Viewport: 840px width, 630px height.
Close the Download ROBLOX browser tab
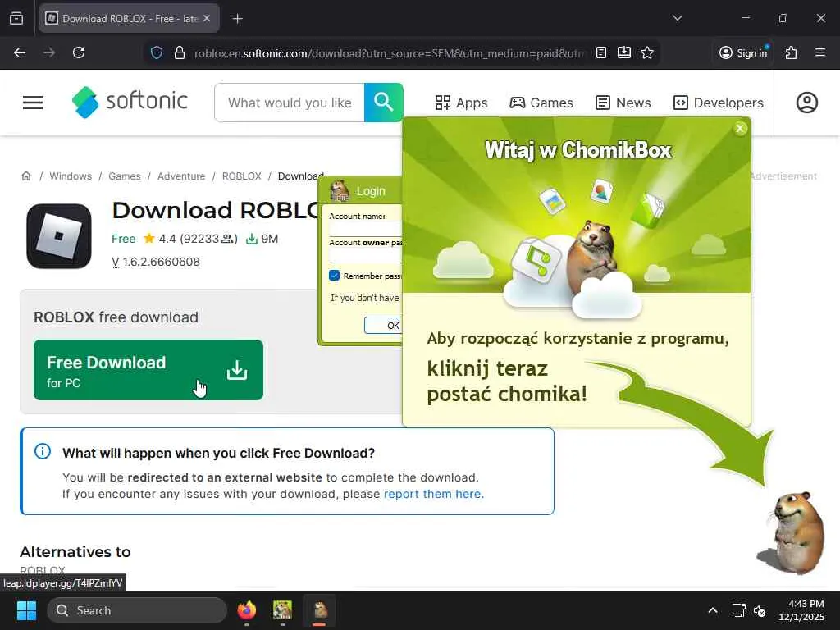tap(207, 19)
